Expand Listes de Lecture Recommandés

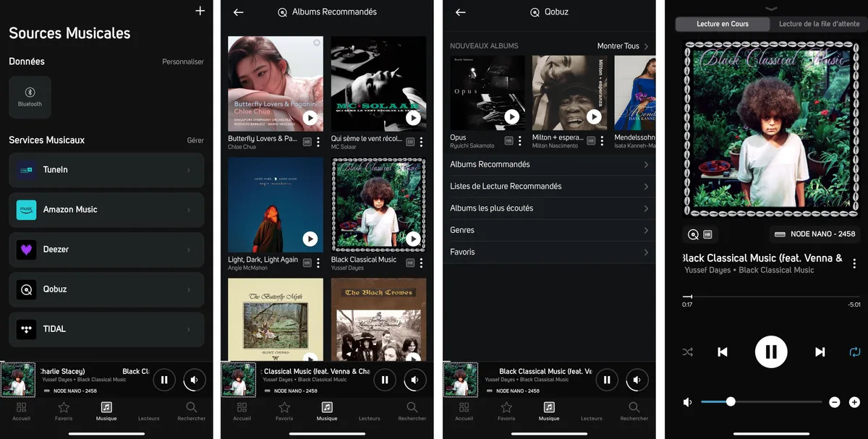coord(549,187)
